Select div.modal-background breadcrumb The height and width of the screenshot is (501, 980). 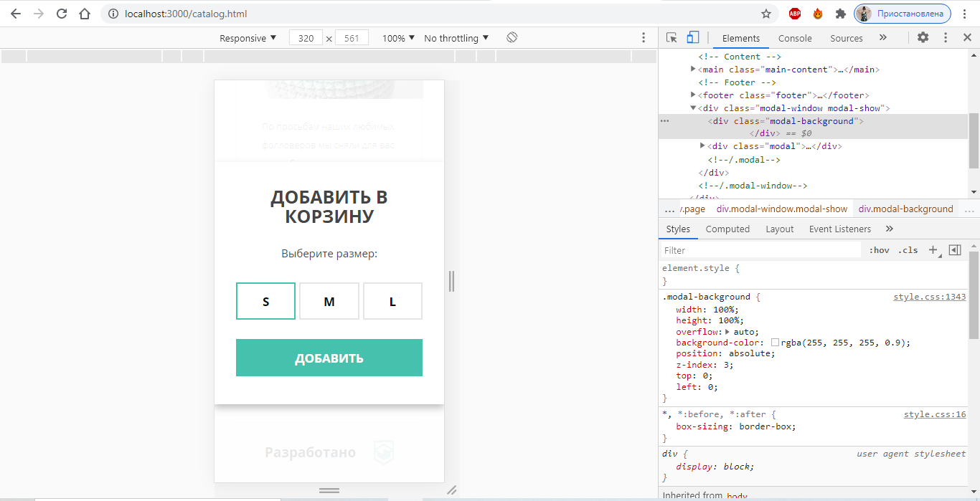click(906, 209)
